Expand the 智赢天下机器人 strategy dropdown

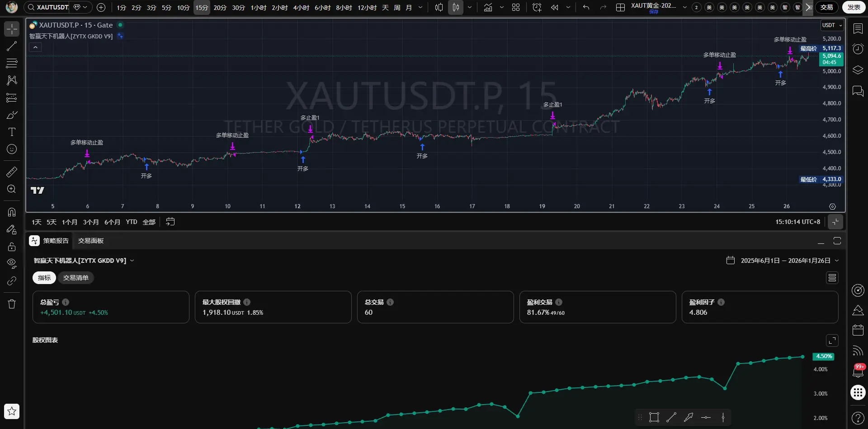point(84,261)
